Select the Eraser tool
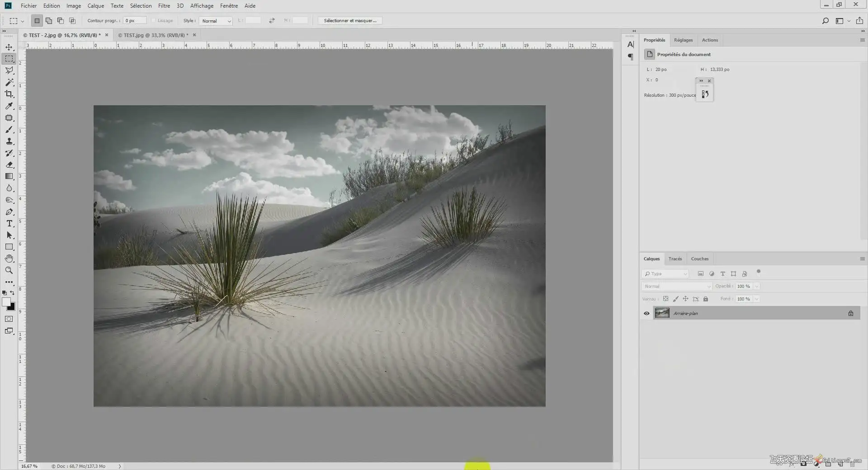Viewport: 868px width, 470px height. pyautogui.click(x=9, y=165)
